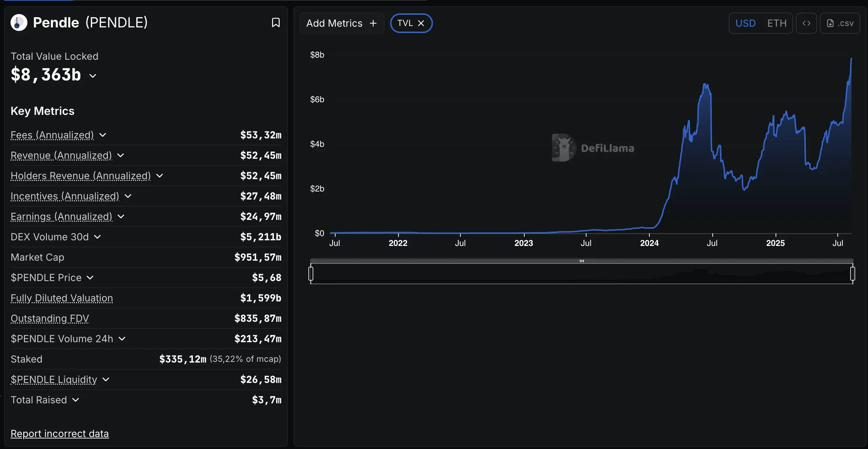Click the Earnings value $24,97m
The image size is (868, 449).
point(261,216)
